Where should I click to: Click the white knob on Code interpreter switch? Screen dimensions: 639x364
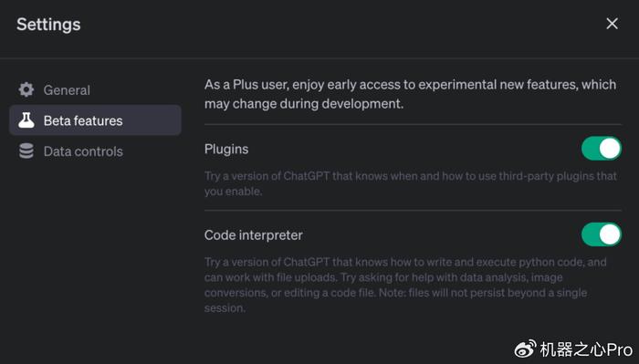[610, 234]
